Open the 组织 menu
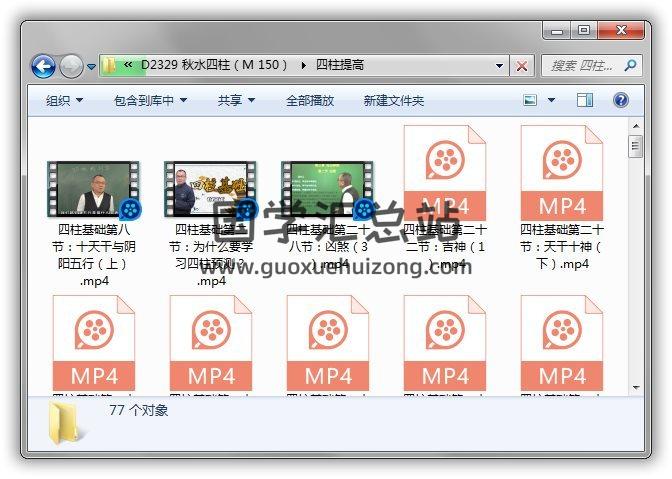The height and width of the screenshot is (479, 672). coord(64,101)
